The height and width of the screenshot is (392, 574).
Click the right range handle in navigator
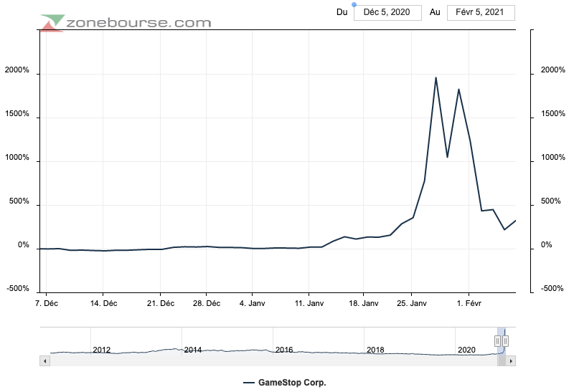click(x=506, y=341)
